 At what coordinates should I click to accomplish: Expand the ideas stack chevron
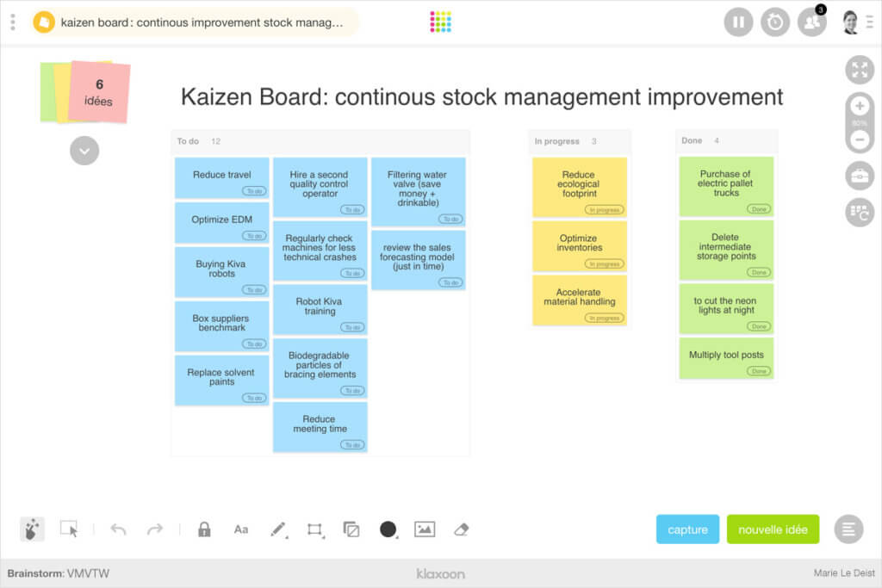[x=84, y=151]
